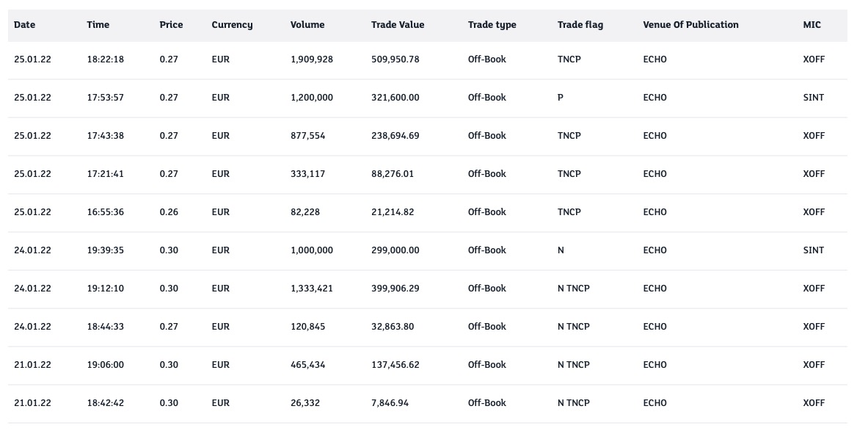The image size is (868, 431).
Task: Select the trade timed 18:22:18
Action: click(105, 59)
